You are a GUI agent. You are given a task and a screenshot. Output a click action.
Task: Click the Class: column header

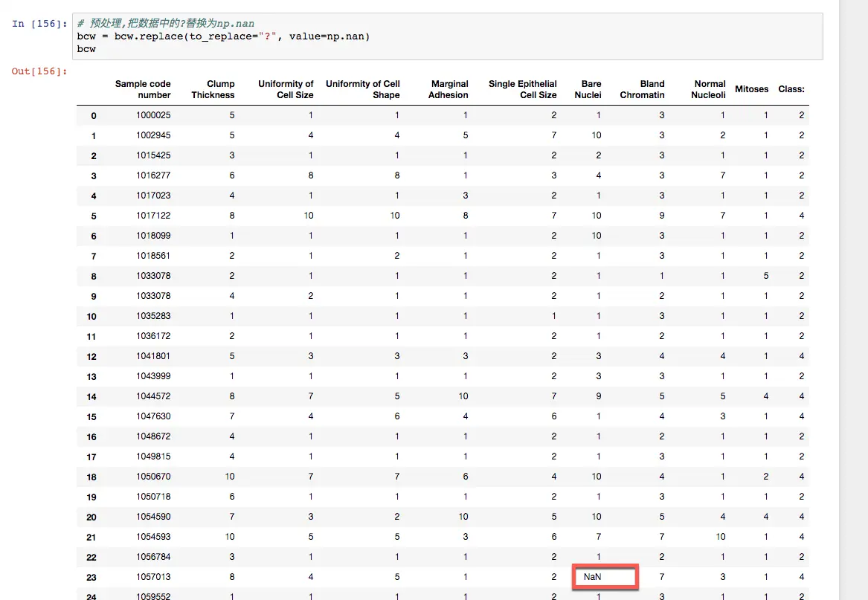(x=791, y=89)
